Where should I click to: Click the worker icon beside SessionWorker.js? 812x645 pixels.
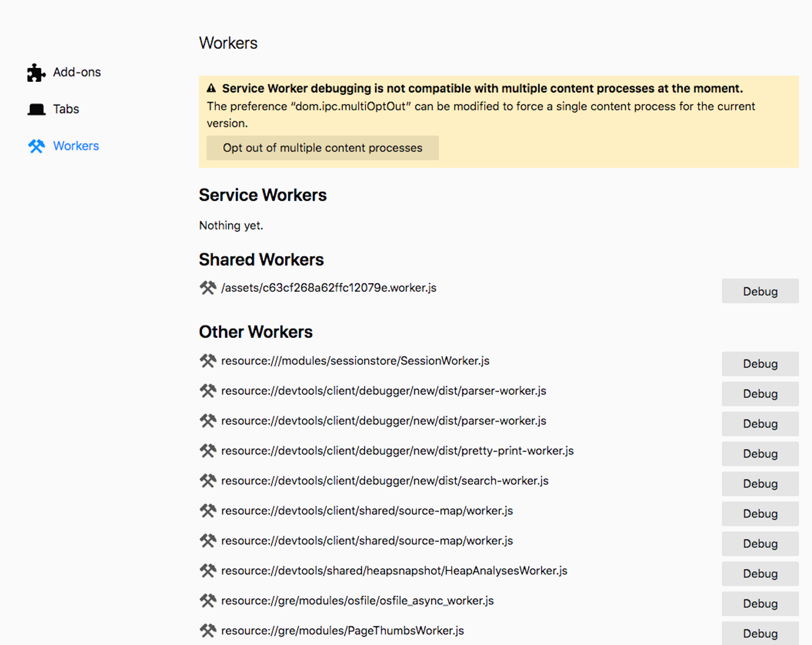coord(208,361)
